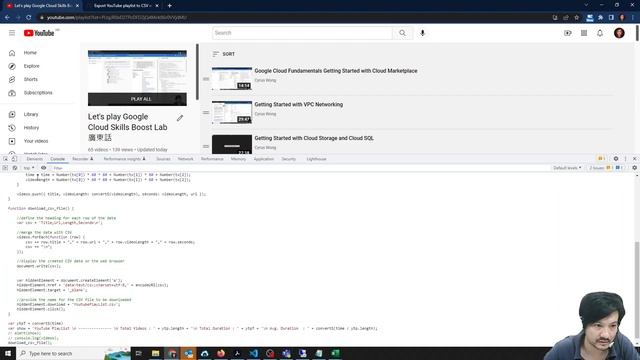Bookmark the page with the star icon
This screenshot has height=360, width=640.
pyautogui.click(x=577, y=18)
